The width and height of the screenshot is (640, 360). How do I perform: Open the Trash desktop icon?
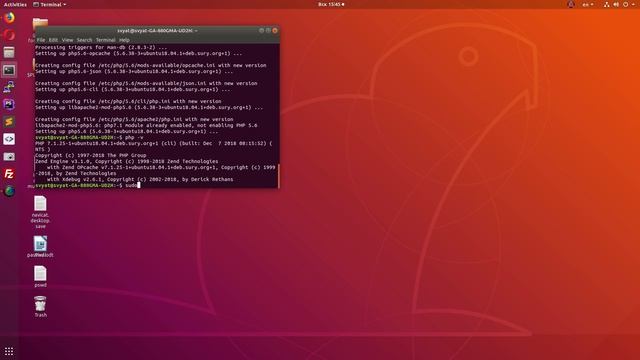click(40, 307)
